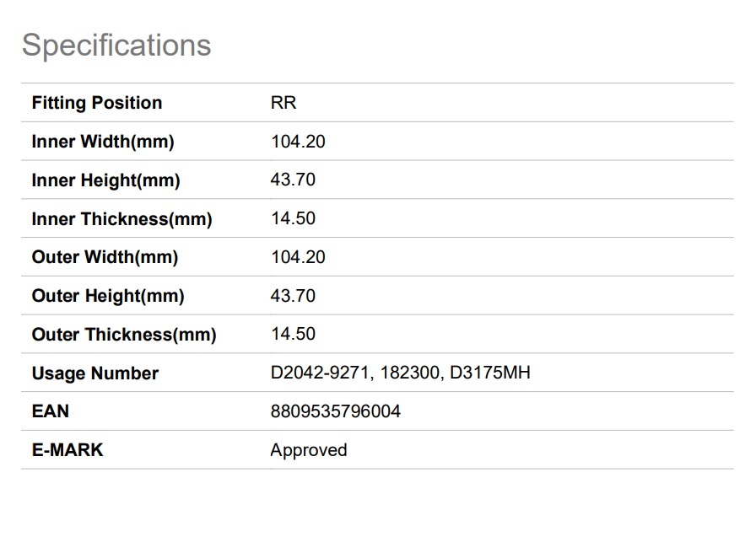Click the Outer Height value 43.70

coord(293,296)
